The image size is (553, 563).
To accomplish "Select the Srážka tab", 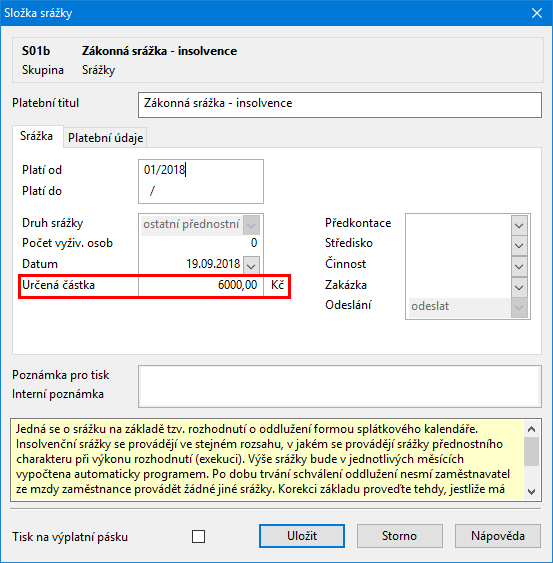I will pyautogui.click(x=37, y=136).
